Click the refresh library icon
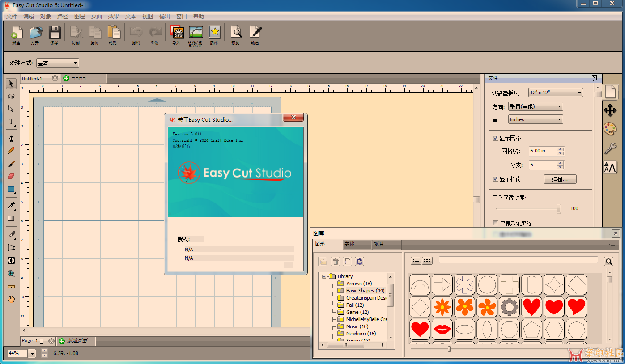Image resolution: width=625 pixels, height=364 pixels. tap(360, 262)
